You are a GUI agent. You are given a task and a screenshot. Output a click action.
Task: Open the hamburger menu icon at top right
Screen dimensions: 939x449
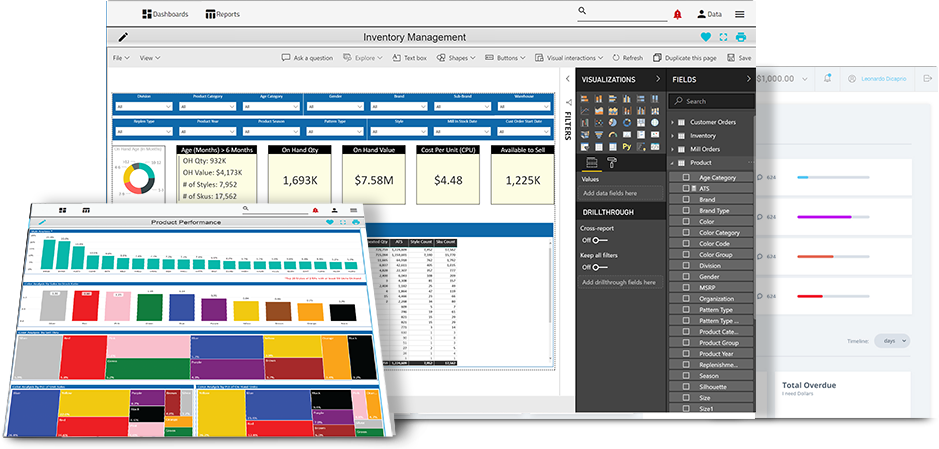click(739, 14)
